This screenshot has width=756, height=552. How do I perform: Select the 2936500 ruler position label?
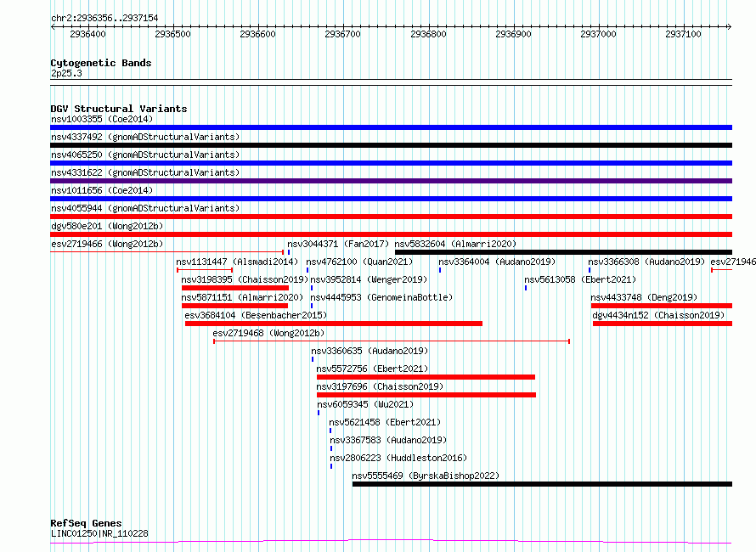(x=172, y=34)
